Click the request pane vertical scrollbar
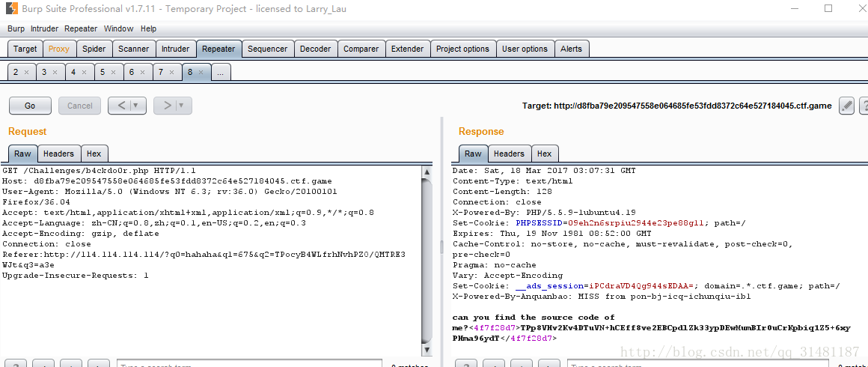The image size is (868, 367). [x=427, y=261]
